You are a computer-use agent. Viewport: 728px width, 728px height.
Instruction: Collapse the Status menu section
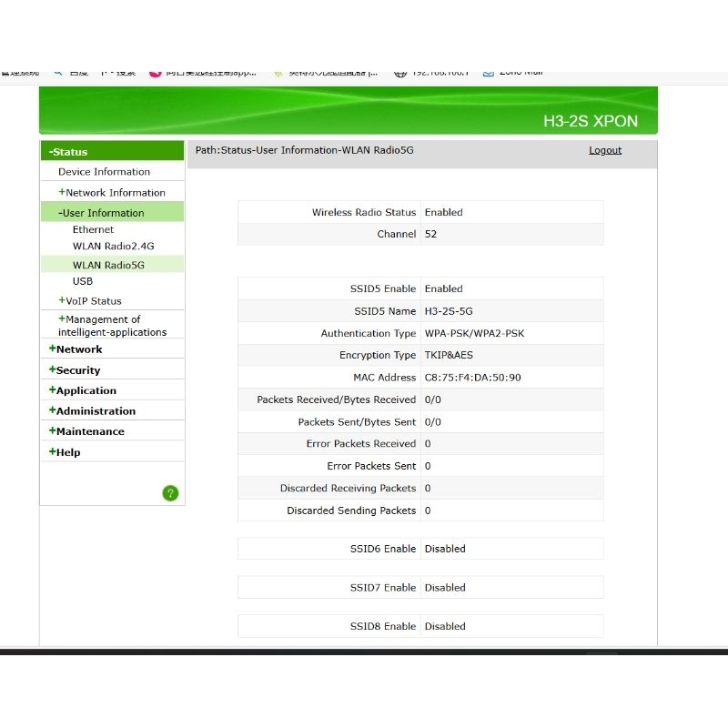coord(69,152)
